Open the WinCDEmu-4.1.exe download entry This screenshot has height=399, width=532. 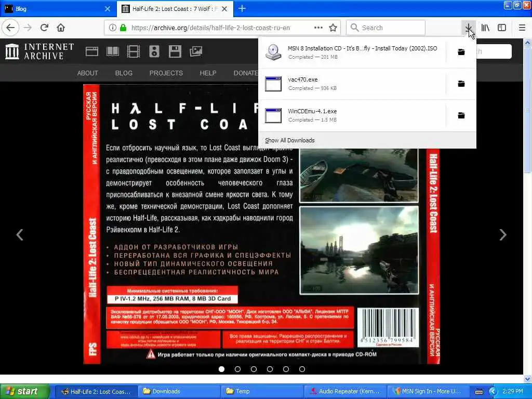point(352,115)
